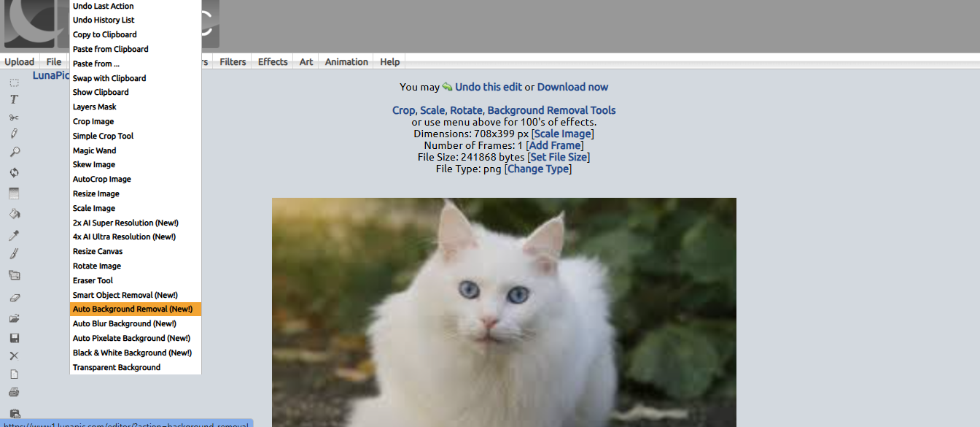
Task: Click the printer icon in sidebar
Action: pos(14,392)
